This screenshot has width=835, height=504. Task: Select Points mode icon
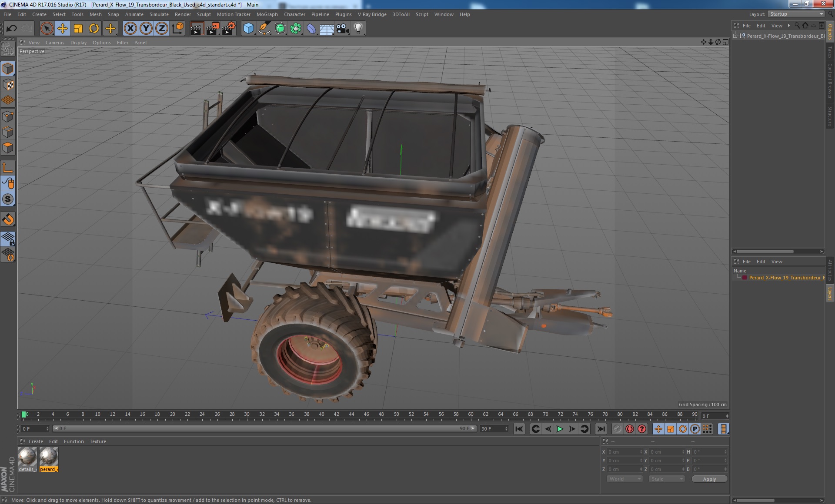coord(8,116)
